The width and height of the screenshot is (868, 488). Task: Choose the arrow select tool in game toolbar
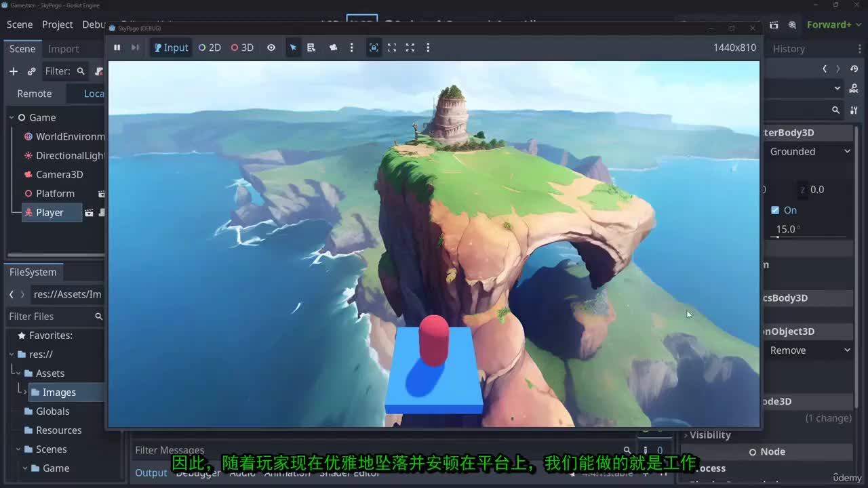coord(293,47)
